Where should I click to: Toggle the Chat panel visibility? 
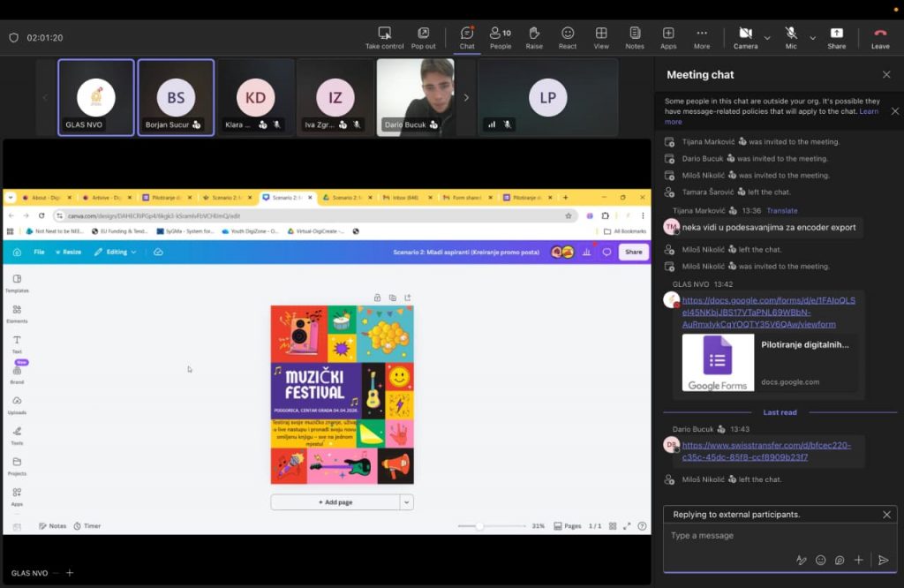(467, 37)
